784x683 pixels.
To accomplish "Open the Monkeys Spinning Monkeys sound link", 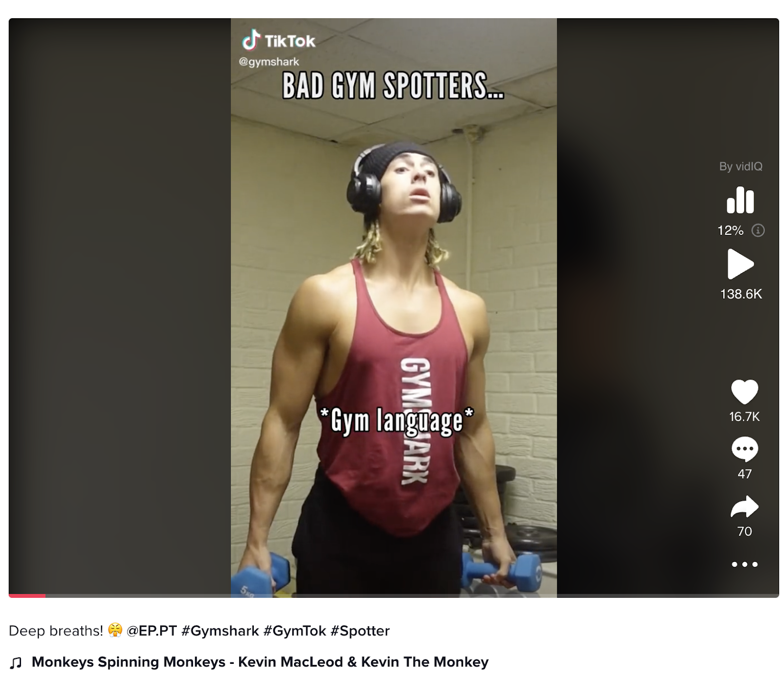I will point(260,662).
